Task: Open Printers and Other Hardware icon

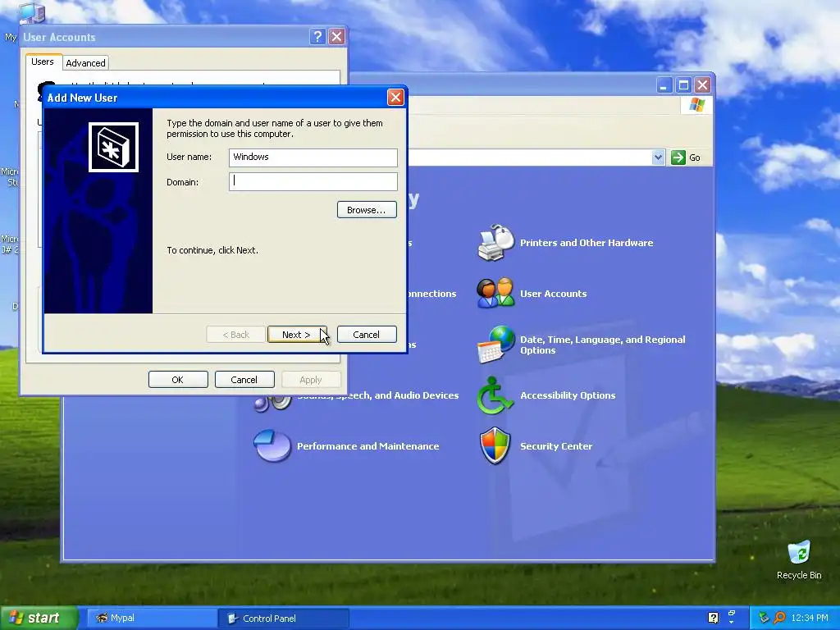Action: pyautogui.click(x=495, y=243)
